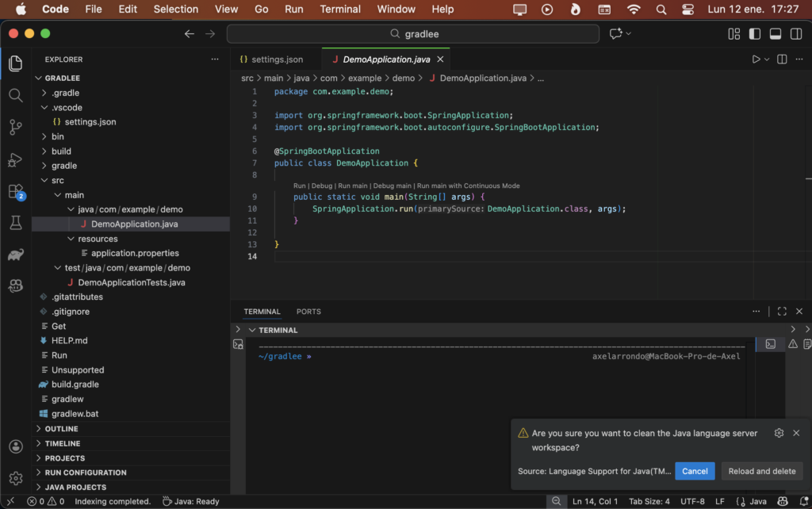
Task: Click the gradlee command center search box
Action: (x=413, y=34)
